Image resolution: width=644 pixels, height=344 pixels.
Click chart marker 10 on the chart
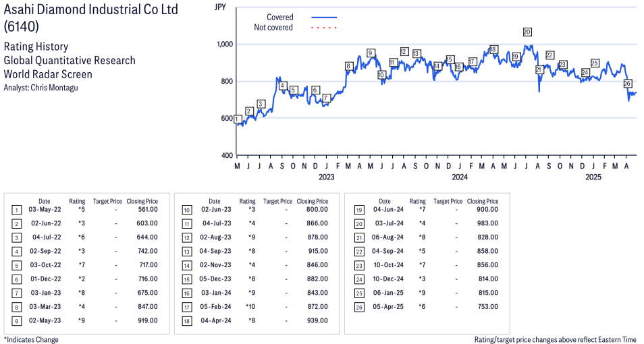(x=381, y=75)
